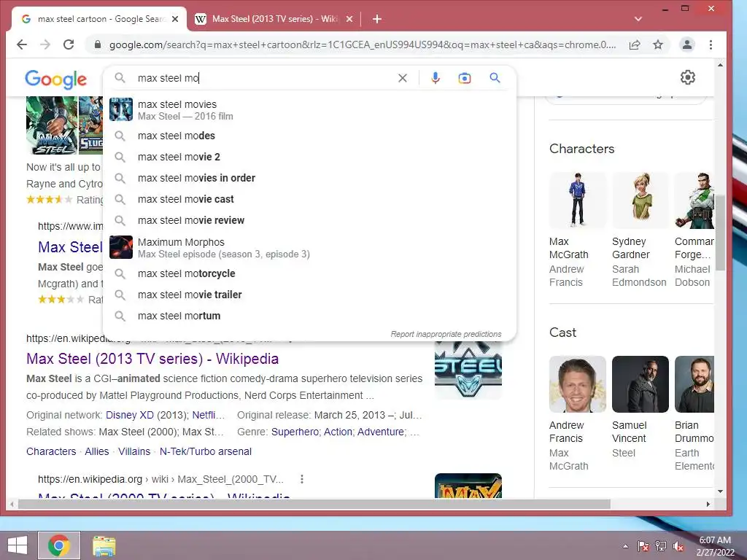
Task: Open a new tab with plus button
Action: click(x=377, y=19)
